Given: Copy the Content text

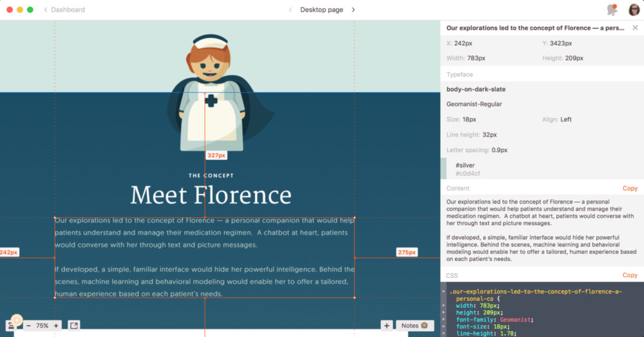Looking at the screenshot, I should (x=630, y=188).
